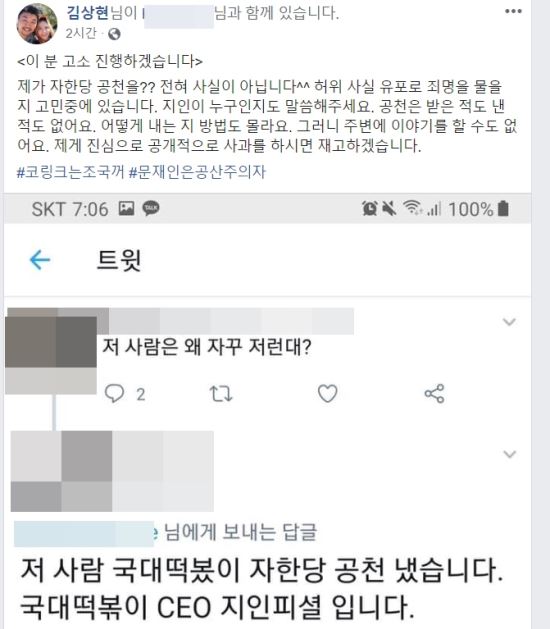Tap the KakaoTalk notification icon in status bar

151,209
